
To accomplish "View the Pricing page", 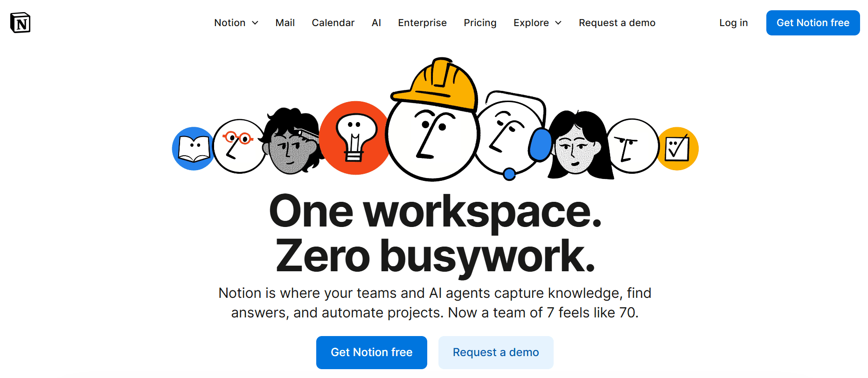I will [x=480, y=23].
